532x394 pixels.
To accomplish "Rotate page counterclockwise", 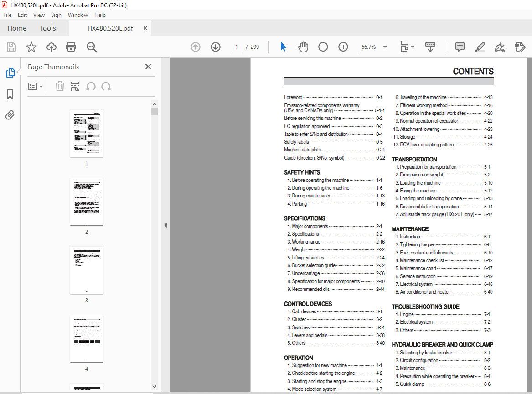I will tap(91, 87).
